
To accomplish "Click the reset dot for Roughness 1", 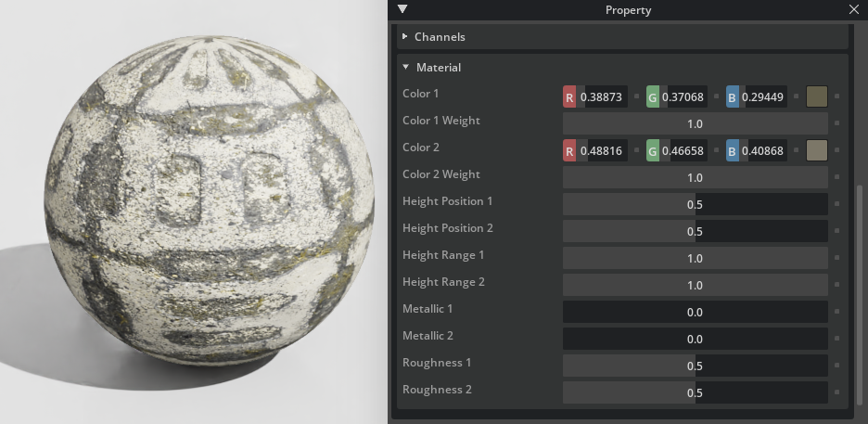I will (x=837, y=365).
